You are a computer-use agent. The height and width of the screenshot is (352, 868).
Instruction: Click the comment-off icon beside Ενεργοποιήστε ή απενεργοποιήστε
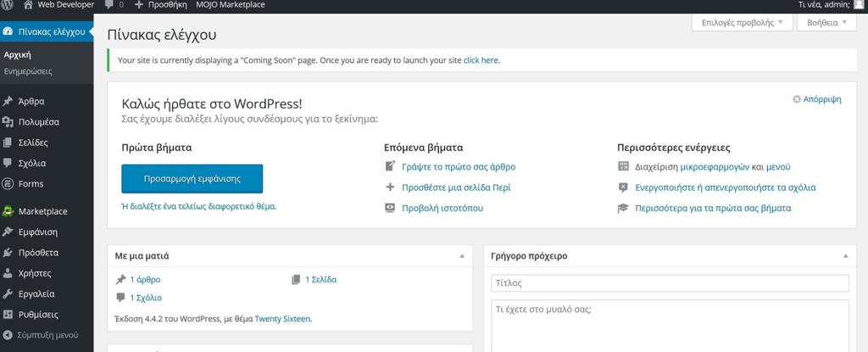pyautogui.click(x=623, y=187)
